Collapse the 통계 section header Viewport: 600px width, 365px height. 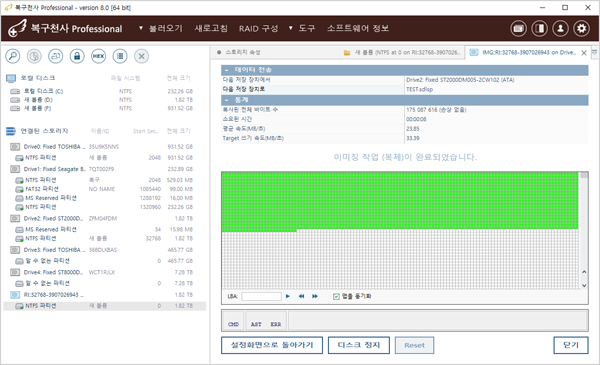(x=227, y=100)
